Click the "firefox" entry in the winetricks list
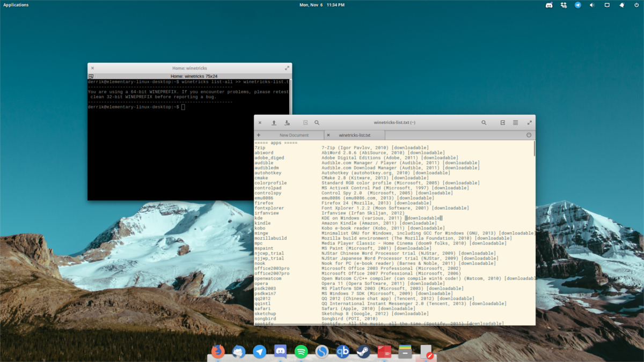The image size is (644, 362). pos(264,203)
